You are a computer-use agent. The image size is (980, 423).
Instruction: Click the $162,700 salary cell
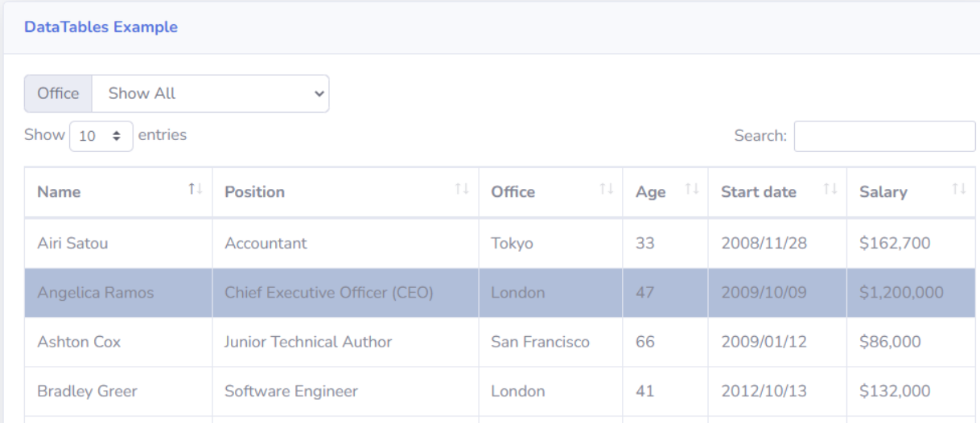click(895, 243)
